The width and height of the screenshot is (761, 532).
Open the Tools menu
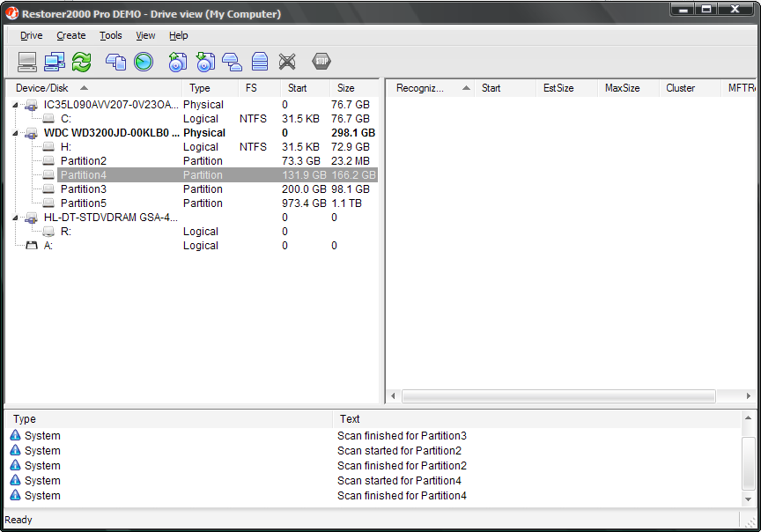111,35
